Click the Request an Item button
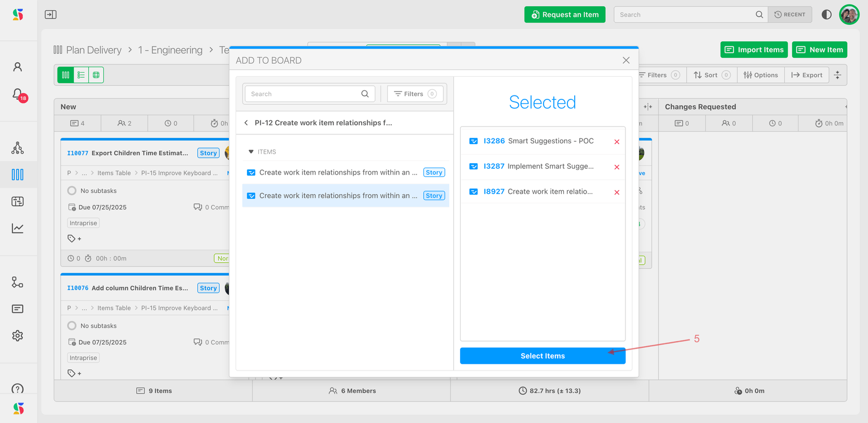Viewport: 868px width, 423px height. 565,15
